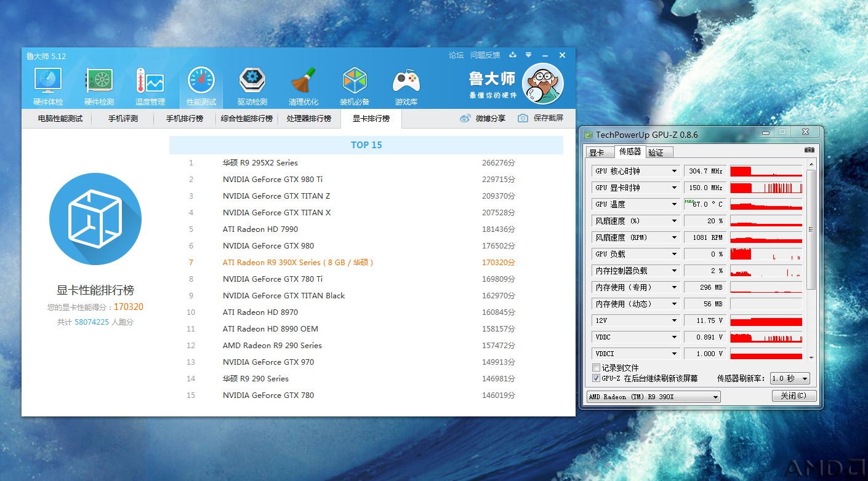Select row AMD Radeon R9 290 Series
Screen dimensions: 868x481
coord(366,346)
